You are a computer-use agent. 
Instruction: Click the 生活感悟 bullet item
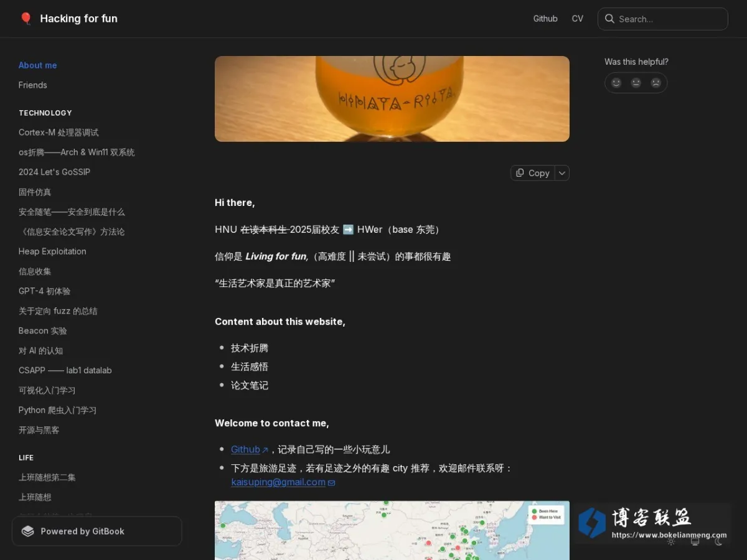[x=250, y=366]
